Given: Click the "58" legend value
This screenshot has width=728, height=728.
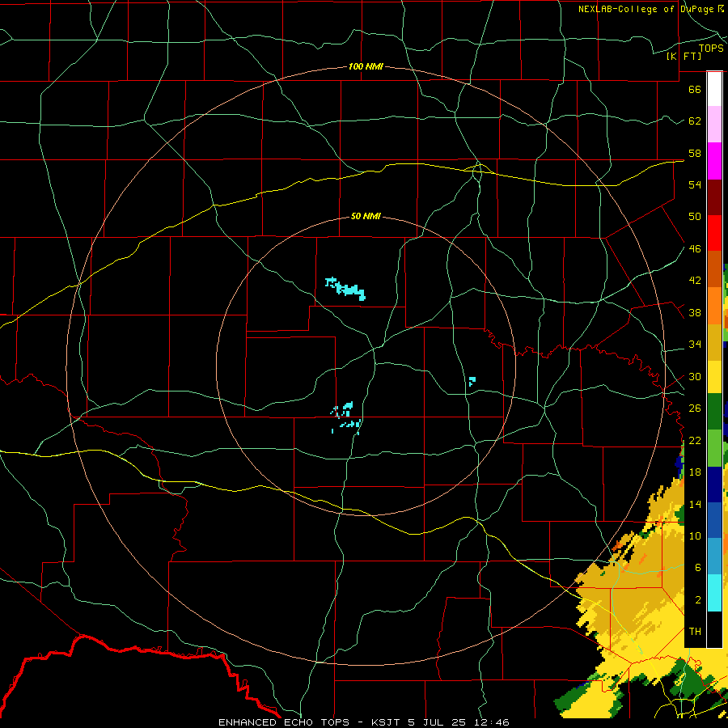Looking at the screenshot, I should [x=695, y=153].
